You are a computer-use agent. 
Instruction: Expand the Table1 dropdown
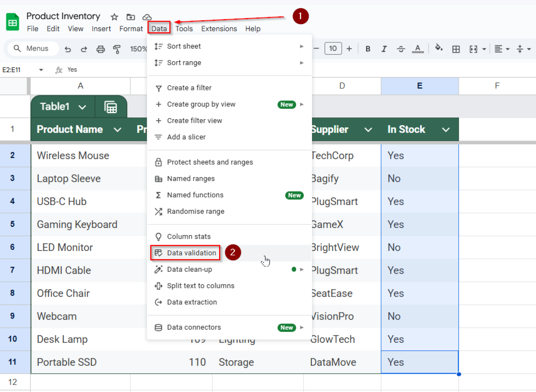[x=83, y=106]
